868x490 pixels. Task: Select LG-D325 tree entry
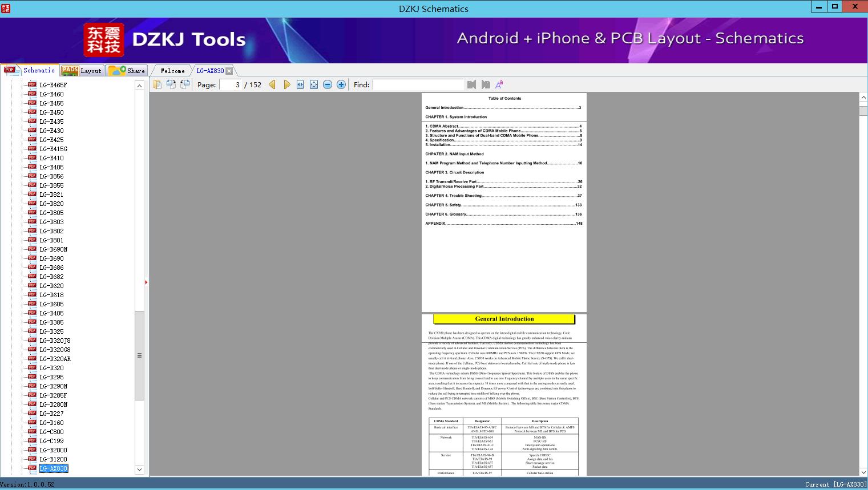51,331
